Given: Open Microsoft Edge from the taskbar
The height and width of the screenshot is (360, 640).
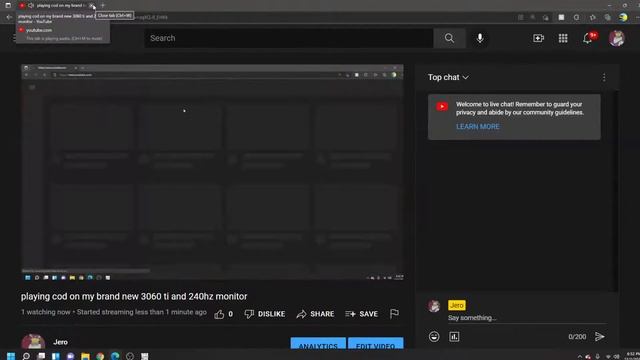Looking at the screenshot, I should point(115,356).
